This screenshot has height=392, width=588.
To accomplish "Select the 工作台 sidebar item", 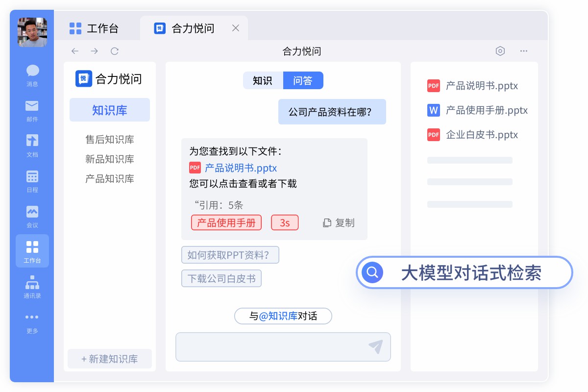I will [x=32, y=251].
